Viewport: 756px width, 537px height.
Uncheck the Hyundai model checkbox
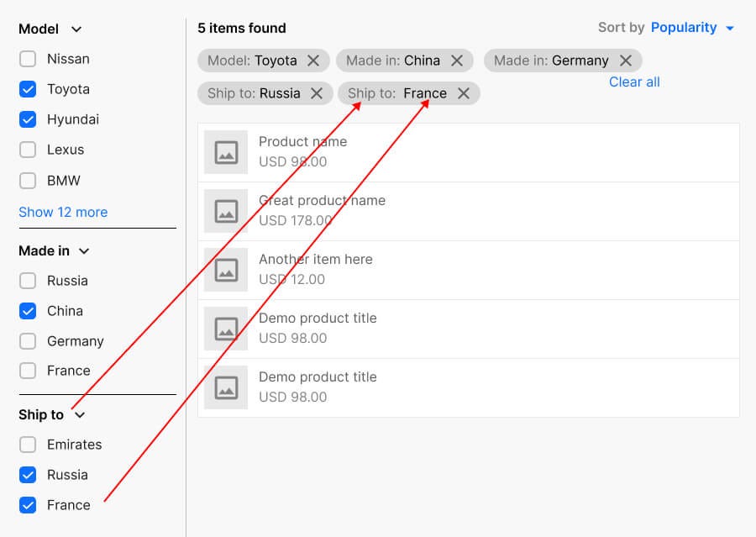[x=28, y=119]
